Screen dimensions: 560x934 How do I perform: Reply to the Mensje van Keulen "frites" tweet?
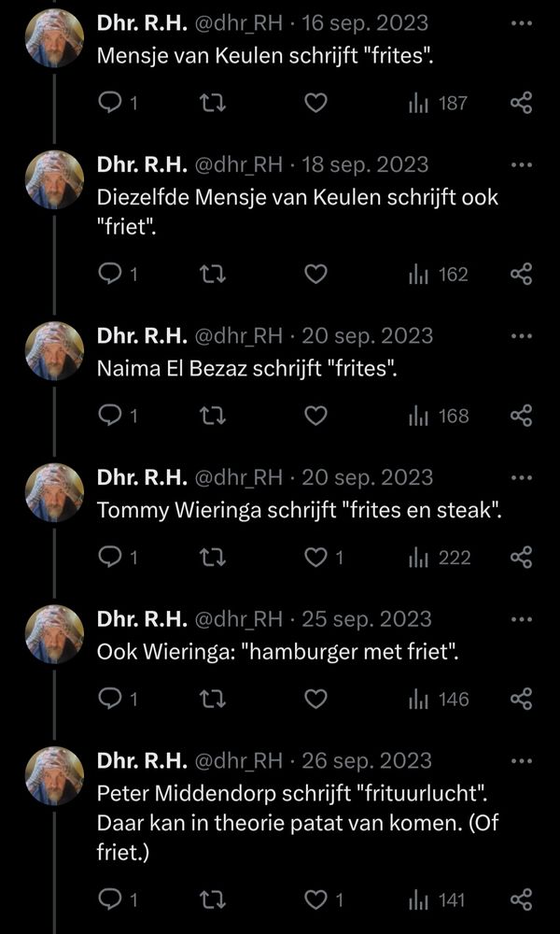click(110, 103)
